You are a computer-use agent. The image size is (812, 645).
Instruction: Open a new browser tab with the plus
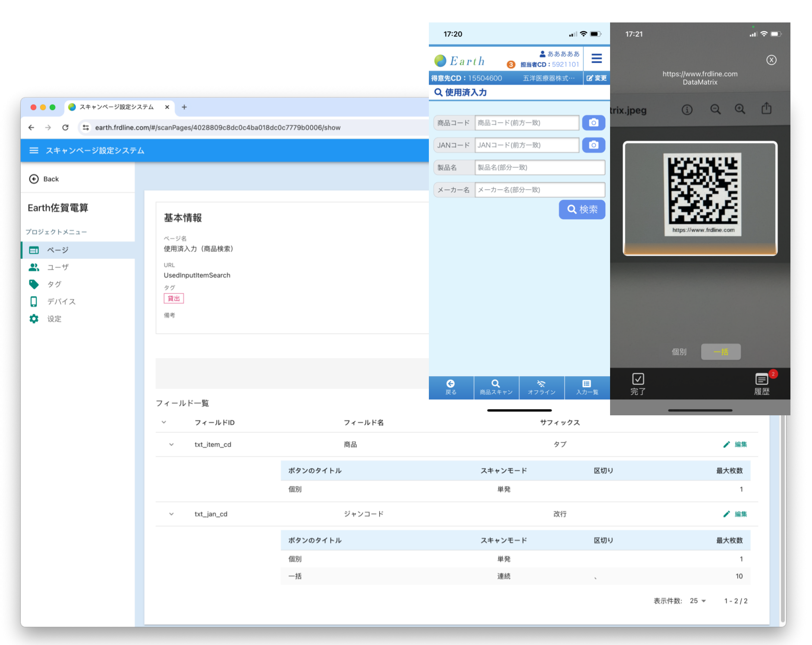pos(184,107)
